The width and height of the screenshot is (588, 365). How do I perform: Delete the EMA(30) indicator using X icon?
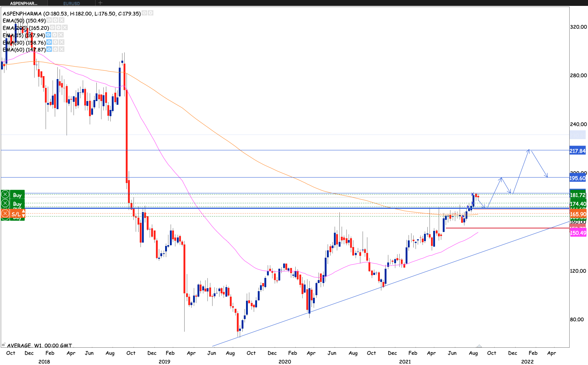61,42
